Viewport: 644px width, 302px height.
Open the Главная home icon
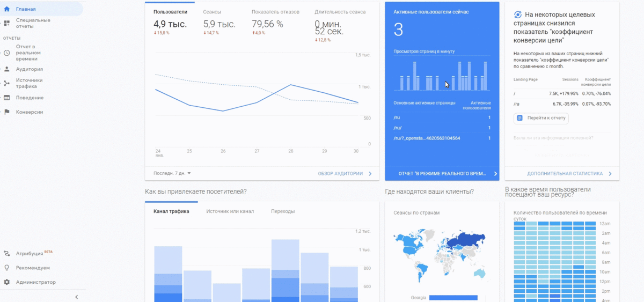6,9
